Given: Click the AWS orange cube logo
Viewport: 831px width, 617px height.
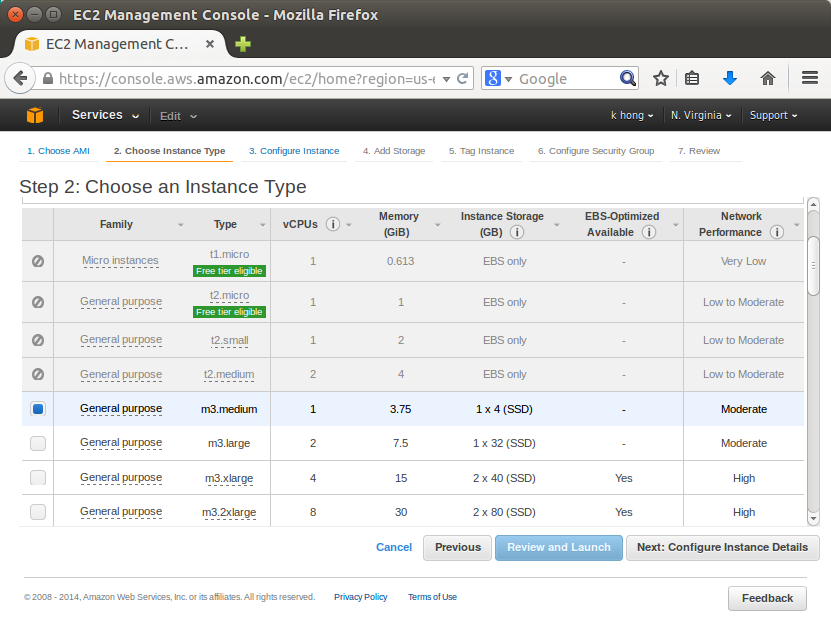Looking at the screenshot, I should pos(35,115).
